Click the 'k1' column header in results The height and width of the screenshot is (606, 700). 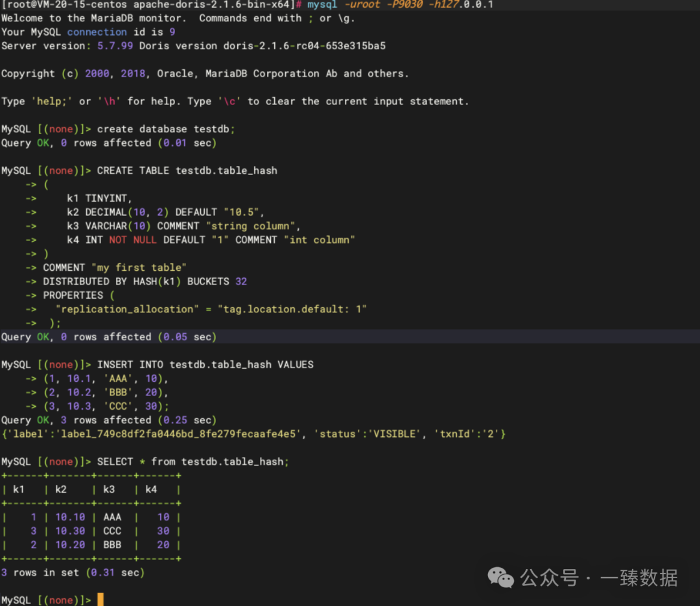[18, 489]
